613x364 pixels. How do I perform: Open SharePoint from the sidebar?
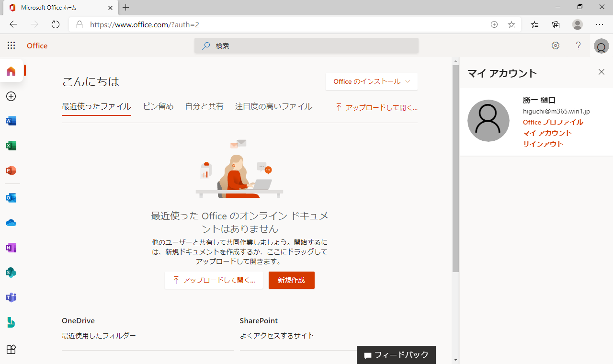tap(11, 273)
